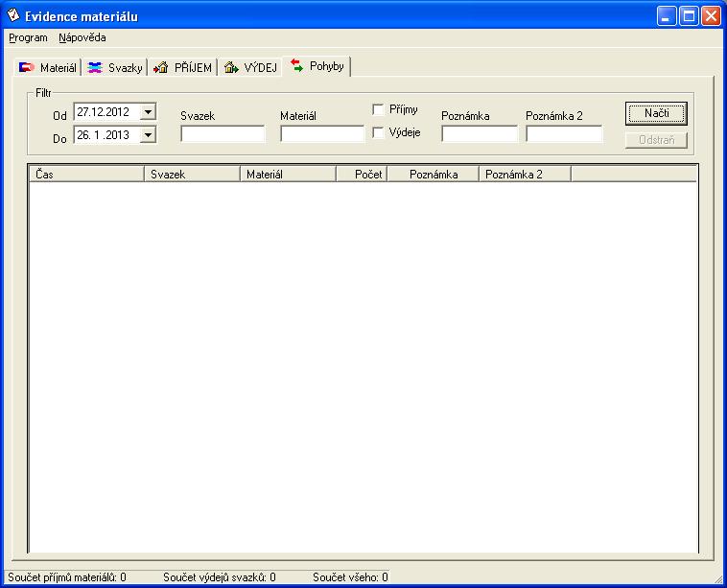Viewport: 727px width, 588px height.
Task: Sort by the Materiál column header
Action: (x=288, y=175)
